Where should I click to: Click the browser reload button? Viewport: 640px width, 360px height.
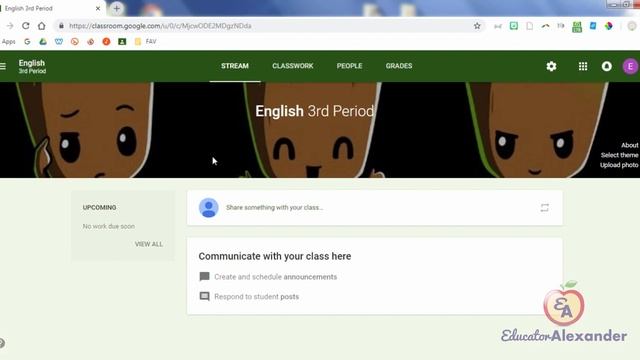click(25, 26)
